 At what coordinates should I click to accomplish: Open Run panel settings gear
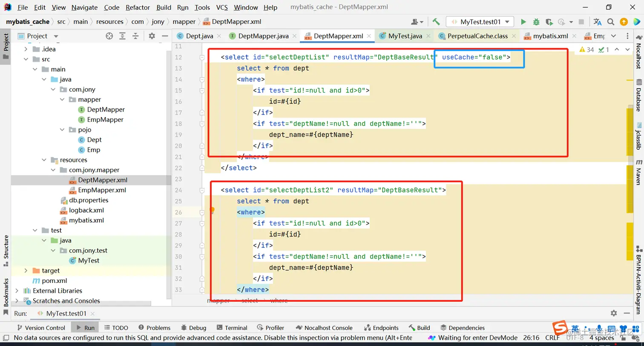614,313
